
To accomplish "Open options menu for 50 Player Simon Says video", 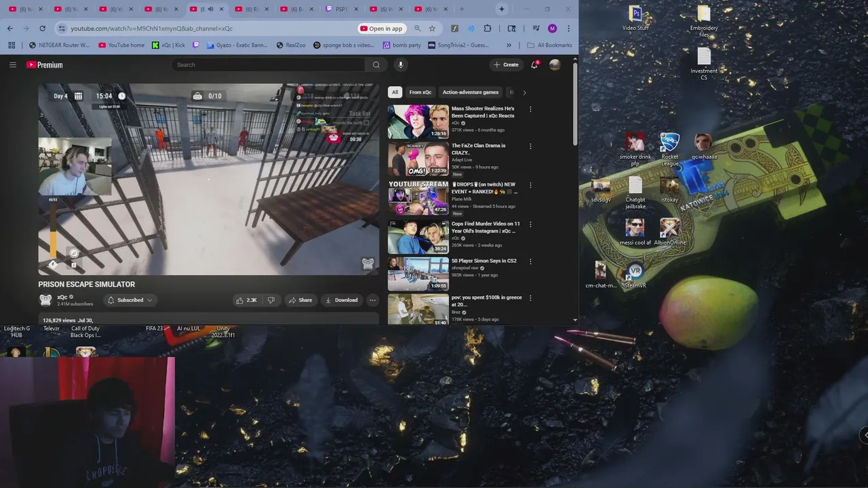I will [530, 261].
